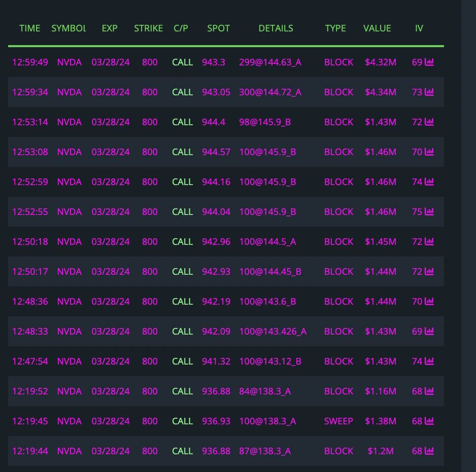476x472 pixels.
Task: Open IV chart icon for 12:48:36 row
Action: point(429,301)
